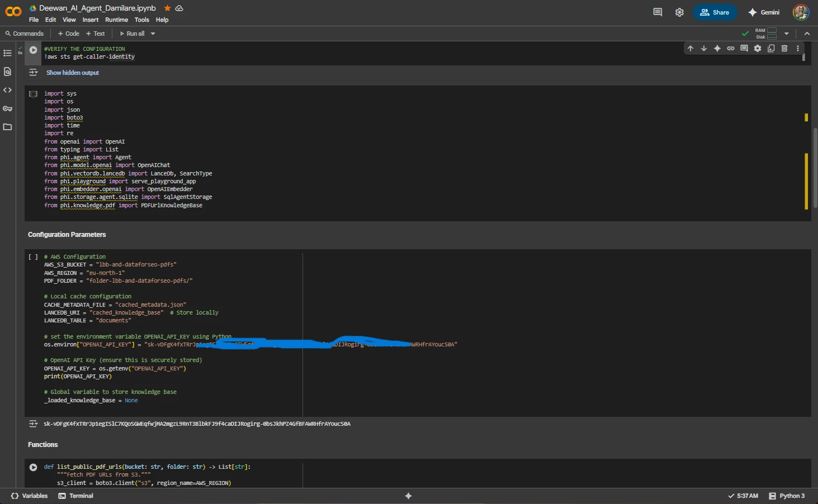Click the printed sk- API key output
The image size is (818, 504).
[x=197, y=424]
